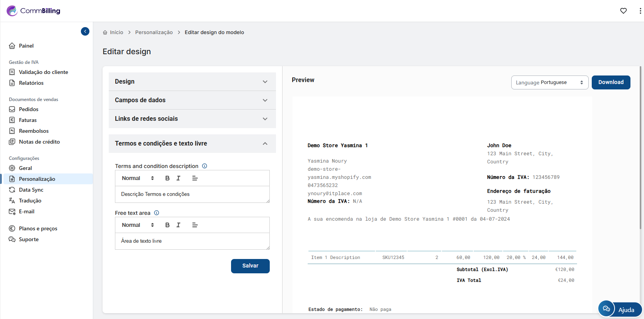The height and width of the screenshot is (319, 644).
Task: Click the Salvar button
Action: tap(250, 266)
